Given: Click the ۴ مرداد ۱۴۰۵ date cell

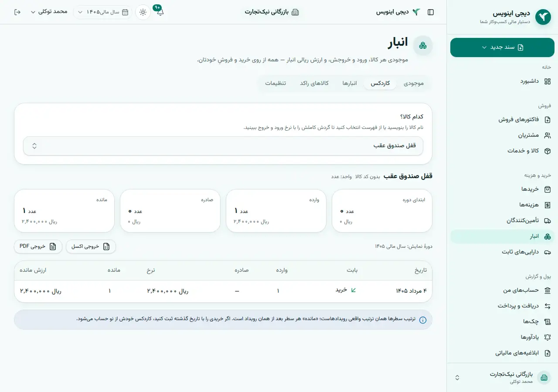Looking at the screenshot, I should pos(411,291).
